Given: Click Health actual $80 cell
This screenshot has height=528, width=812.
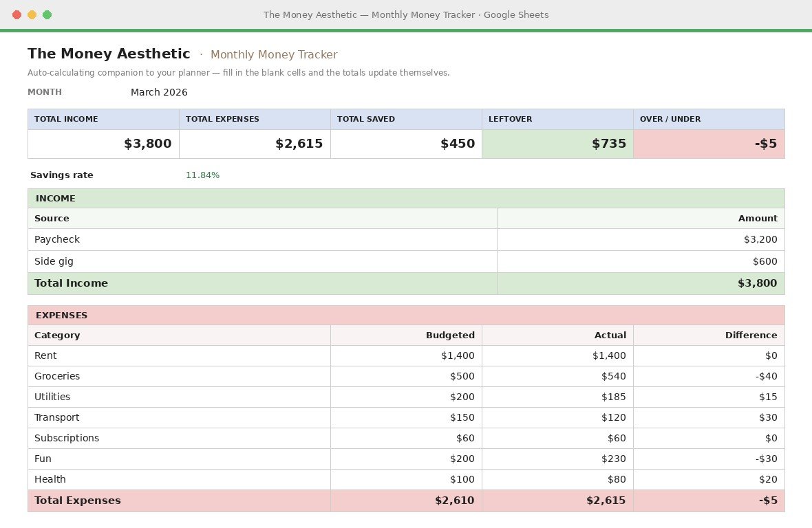Looking at the screenshot, I should [x=557, y=480].
